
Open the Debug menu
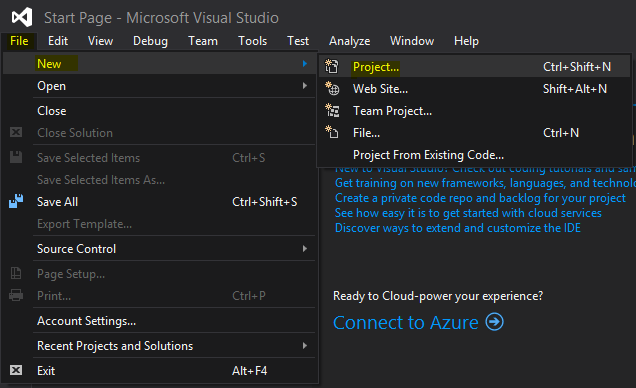(x=150, y=41)
